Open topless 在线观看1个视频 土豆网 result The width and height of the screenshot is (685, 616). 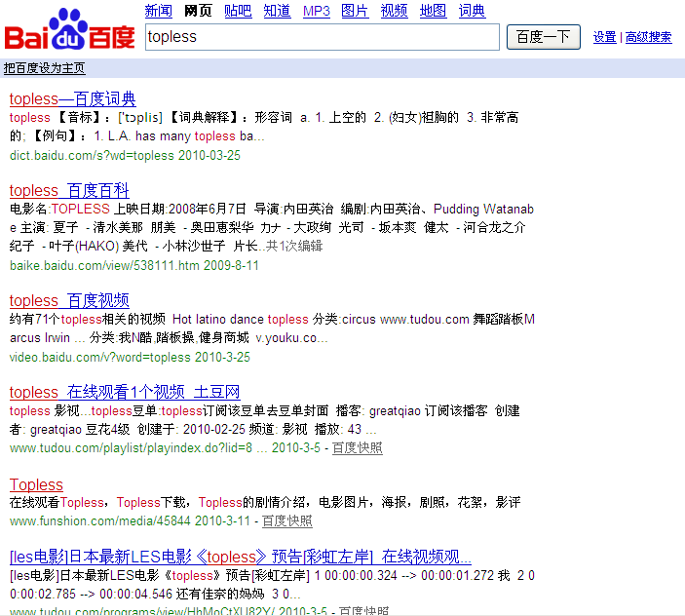click(x=125, y=393)
